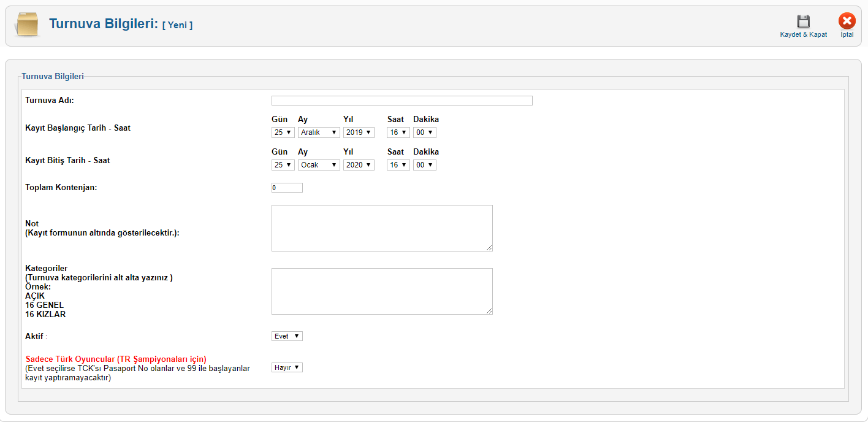
Task: Open the start Saat hour dropdown
Action: (x=398, y=132)
